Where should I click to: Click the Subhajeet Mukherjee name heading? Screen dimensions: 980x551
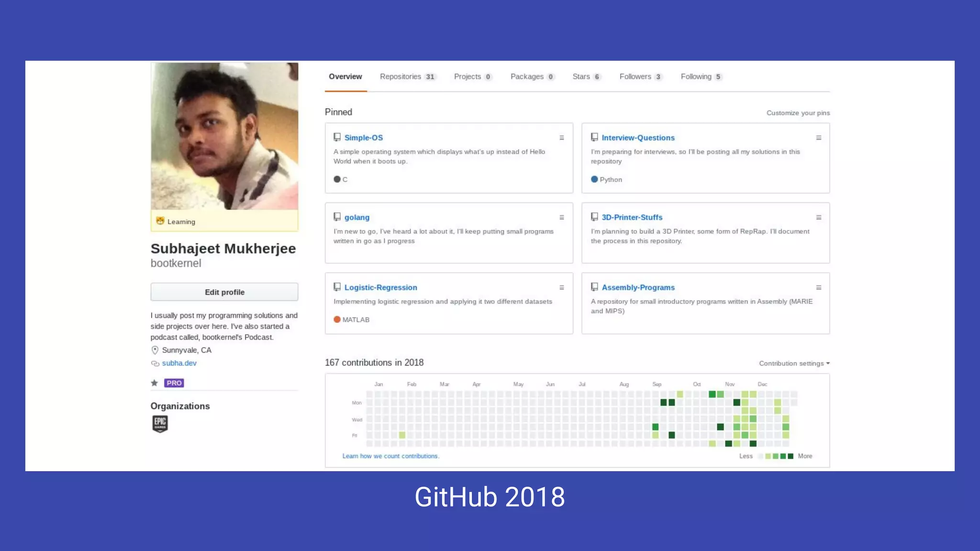[x=223, y=249]
